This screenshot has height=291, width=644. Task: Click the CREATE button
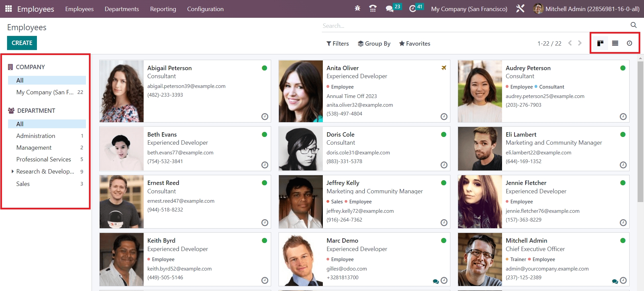22,43
